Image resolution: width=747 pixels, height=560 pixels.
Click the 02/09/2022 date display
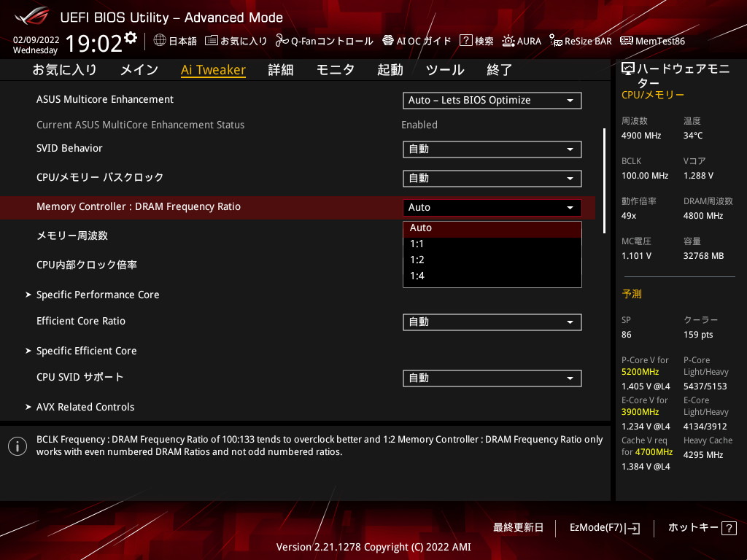[36, 40]
